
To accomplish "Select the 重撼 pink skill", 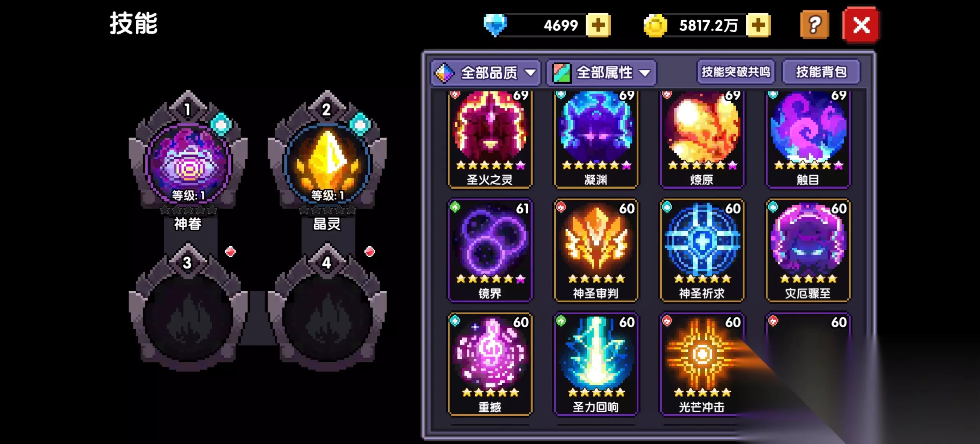I will [490, 364].
